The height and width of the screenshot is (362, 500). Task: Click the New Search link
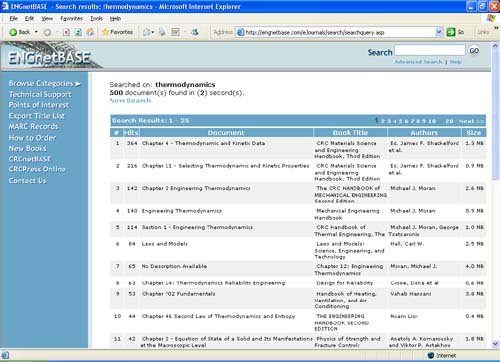click(130, 101)
